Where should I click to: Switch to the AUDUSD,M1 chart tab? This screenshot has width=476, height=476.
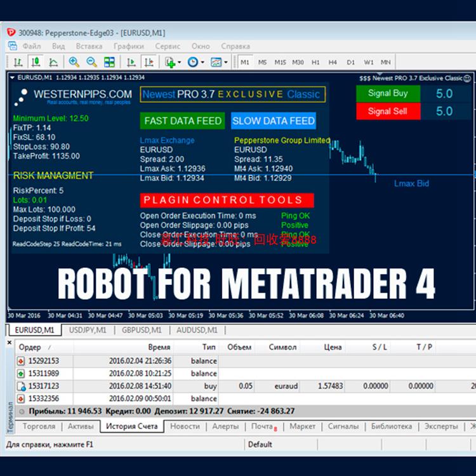197,330
